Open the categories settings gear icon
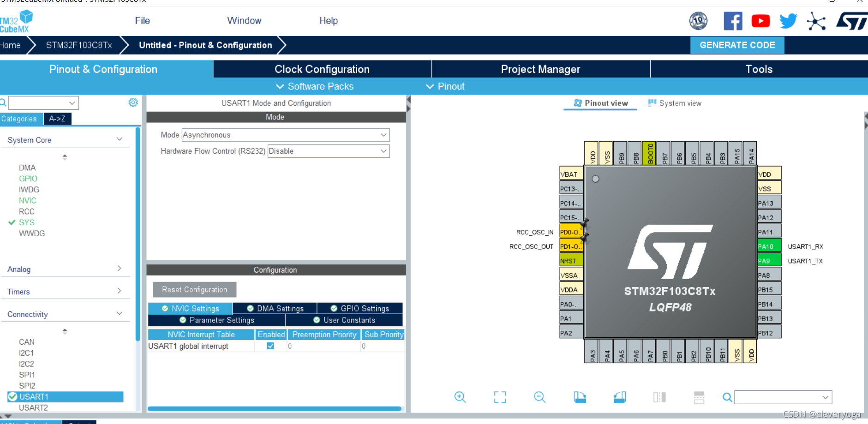This screenshot has width=868, height=424. pos(133,102)
